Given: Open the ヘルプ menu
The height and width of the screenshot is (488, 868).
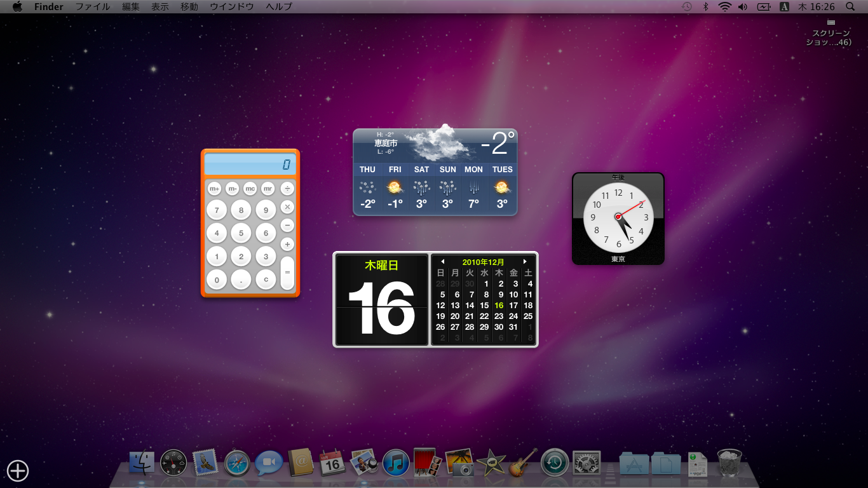Looking at the screenshot, I should tap(279, 6).
